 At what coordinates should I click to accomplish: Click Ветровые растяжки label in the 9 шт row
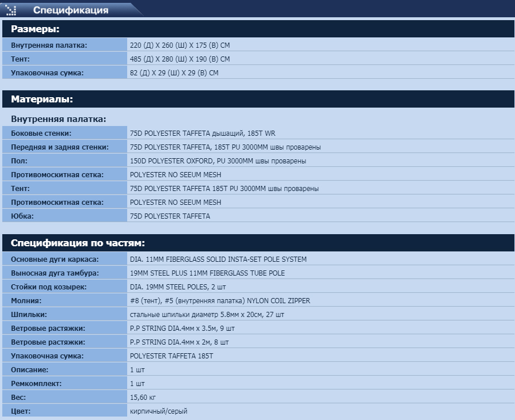(x=48, y=329)
